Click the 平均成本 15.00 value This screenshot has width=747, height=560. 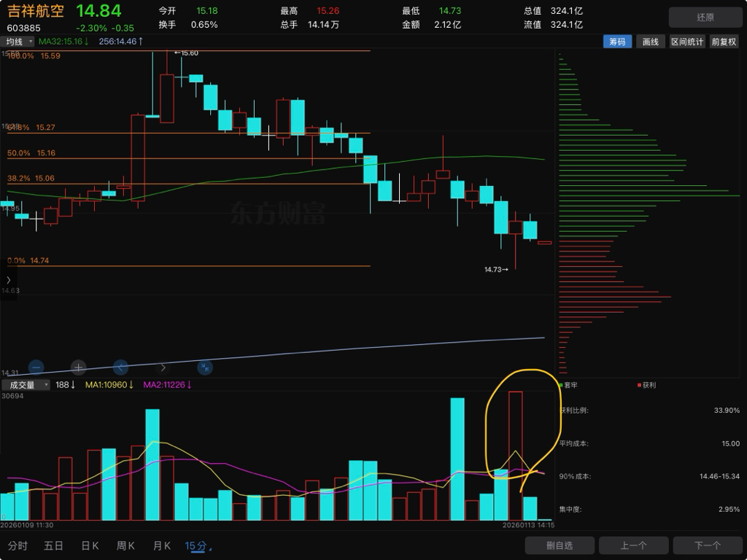[731, 443]
